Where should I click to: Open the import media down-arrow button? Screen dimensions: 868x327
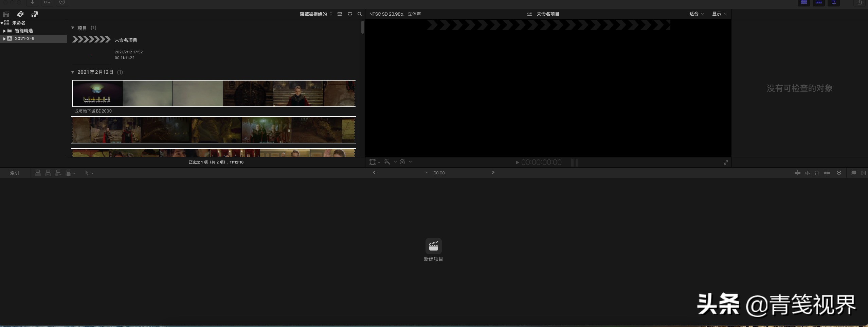[x=33, y=2]
